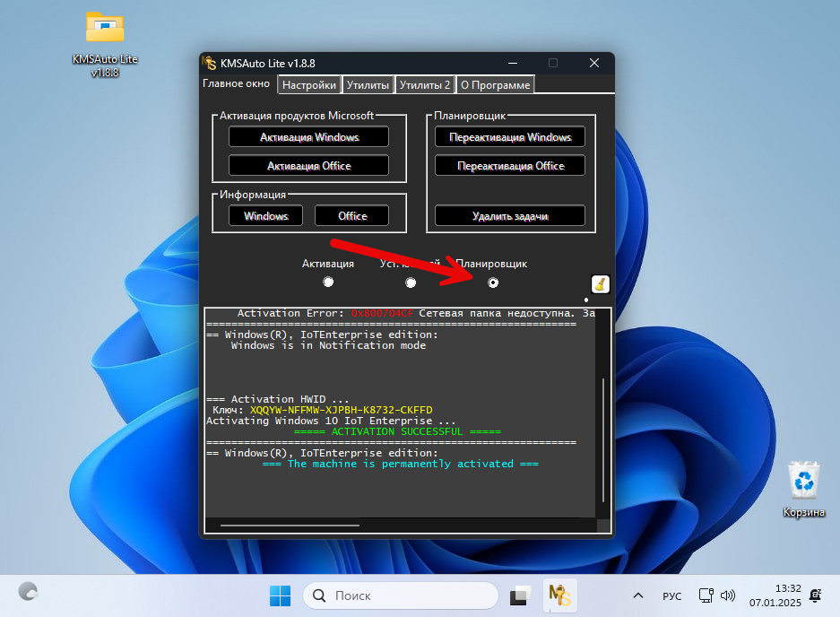The width and height of the screenshot is (840, 617).
Task: Open the Корзина recycle bin icon
Action: click(802, 481)
